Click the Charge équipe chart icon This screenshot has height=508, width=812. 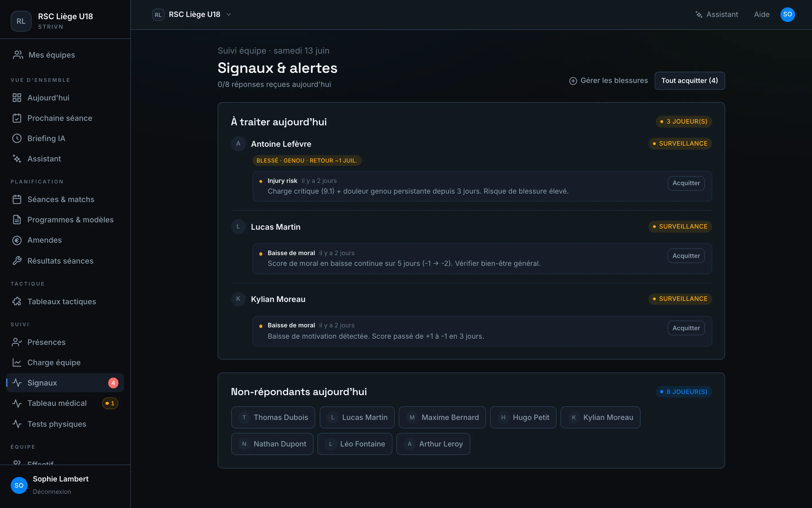point(17,363)
